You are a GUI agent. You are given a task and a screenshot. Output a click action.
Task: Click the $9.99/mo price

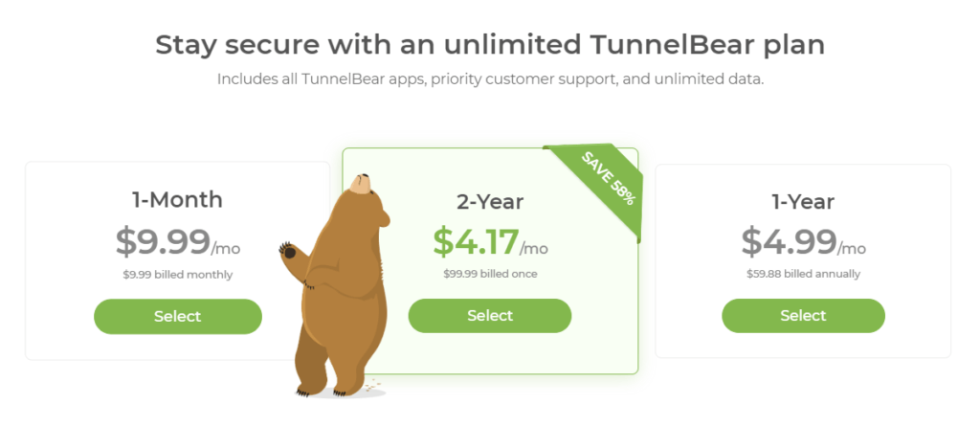(178, 242)
